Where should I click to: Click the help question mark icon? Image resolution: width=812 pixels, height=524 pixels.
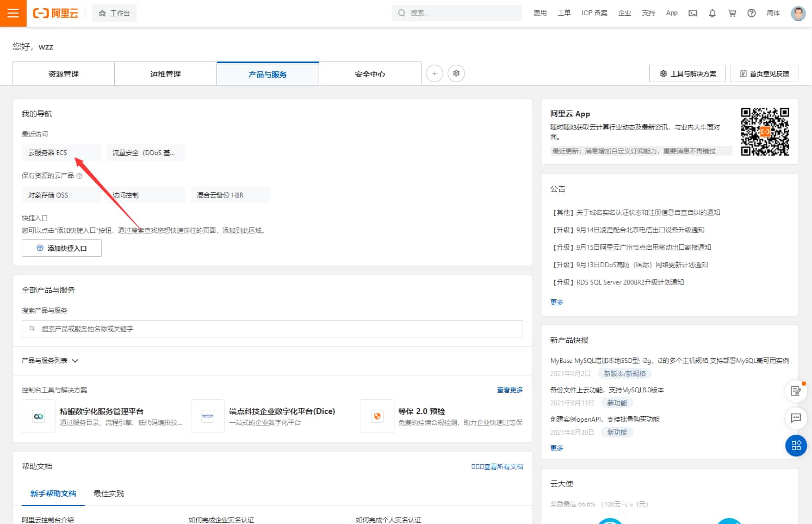(751, 13)
